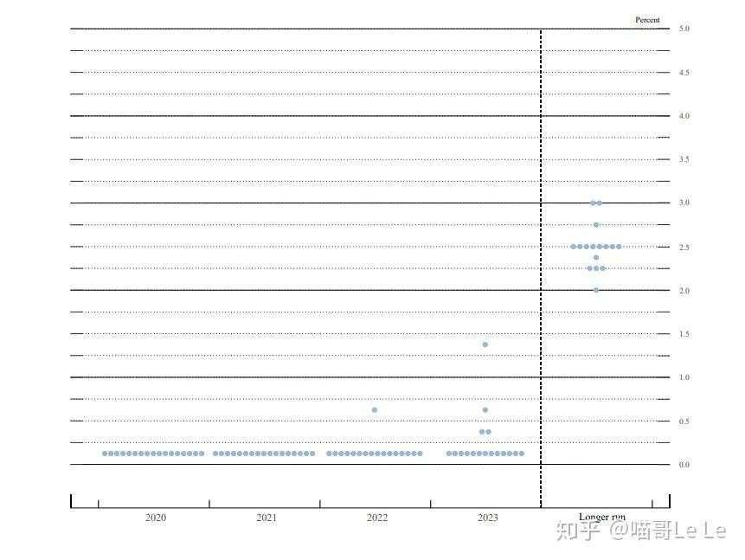Click the 2020 x-axis label
The image size is (745, 560).
pos(156,518)
